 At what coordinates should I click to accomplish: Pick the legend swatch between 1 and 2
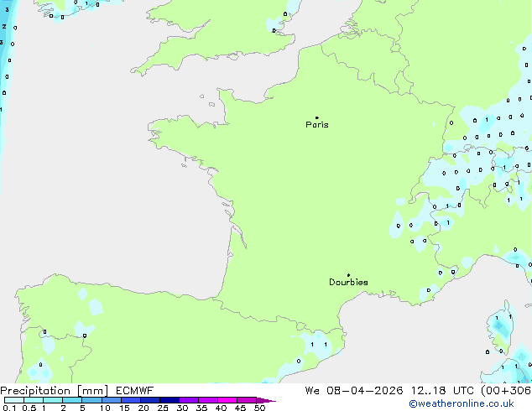[x=53, y=400]
